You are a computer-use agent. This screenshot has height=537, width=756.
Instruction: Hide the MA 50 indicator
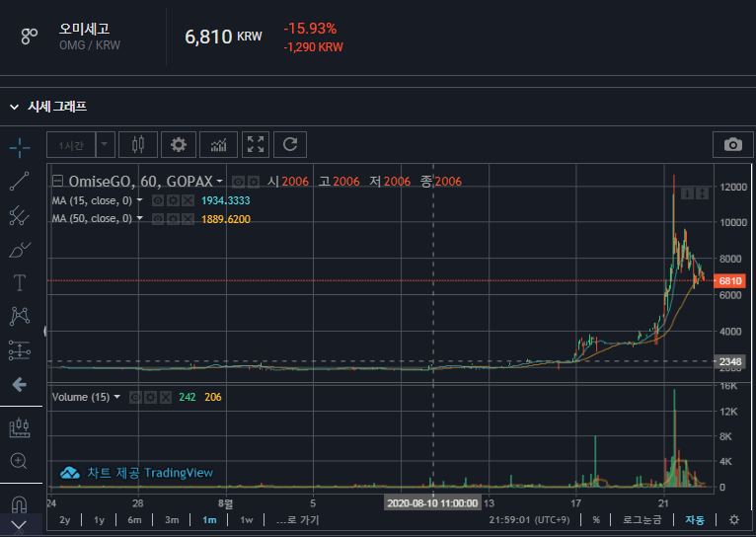click(x=158, y=219)
